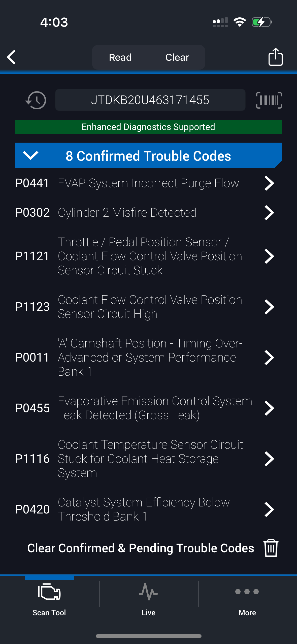The image size is (297, 644).
Task: Collapse the 8 Confirmed Trouble Codes section
Action: click(x=30, y=155)
